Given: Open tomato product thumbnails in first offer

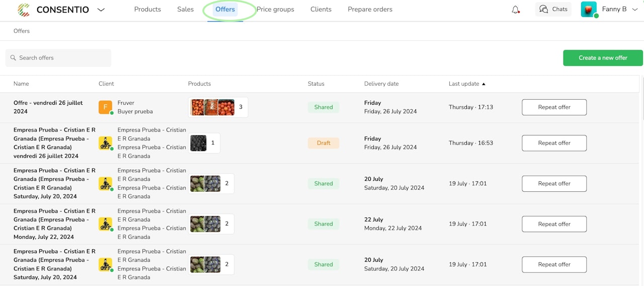Looking at the screenshot, I should (213, 107).
